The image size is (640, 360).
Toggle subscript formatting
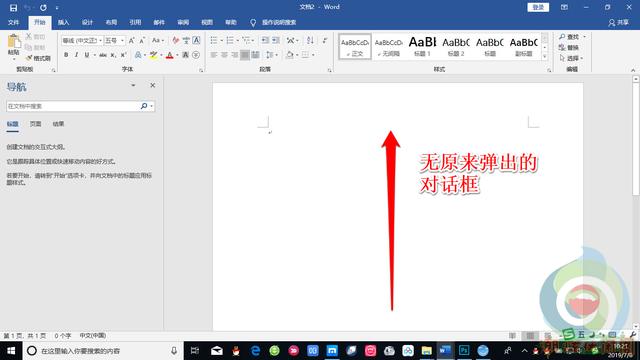click(113, 55)
